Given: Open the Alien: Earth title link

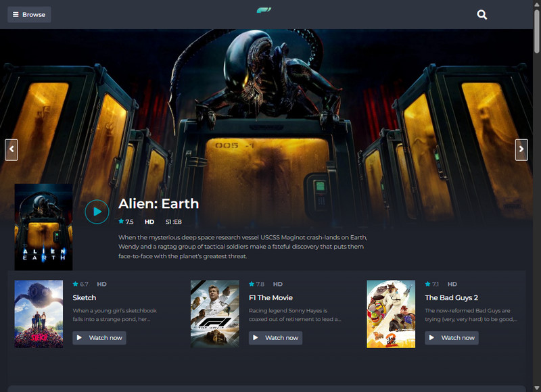Looking at the screenshot, I should click(159, 203).
